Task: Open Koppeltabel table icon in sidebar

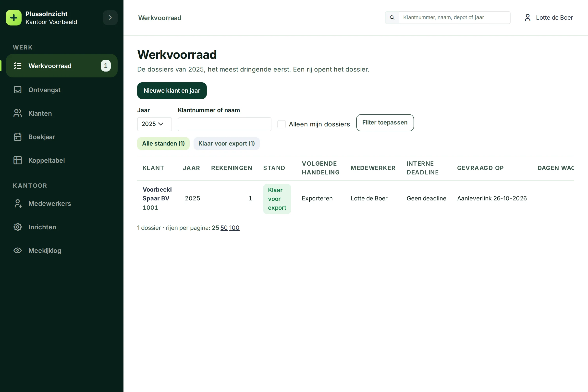Action: point(17,160)
